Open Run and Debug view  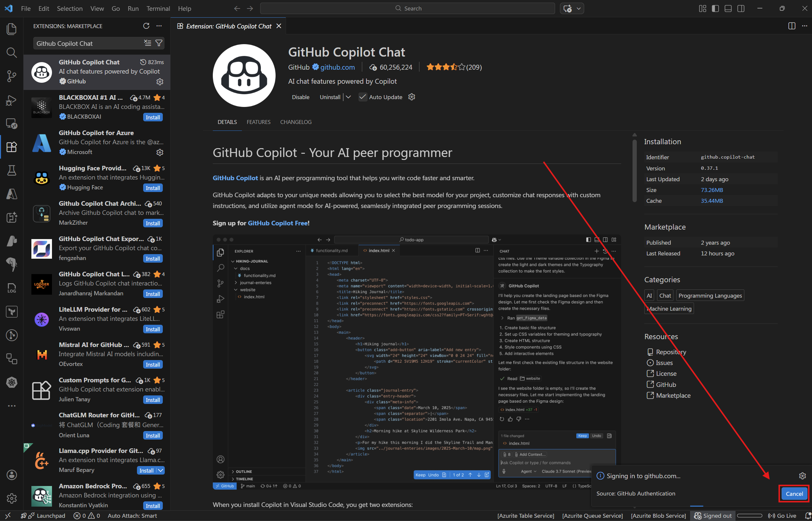point(11,100)
